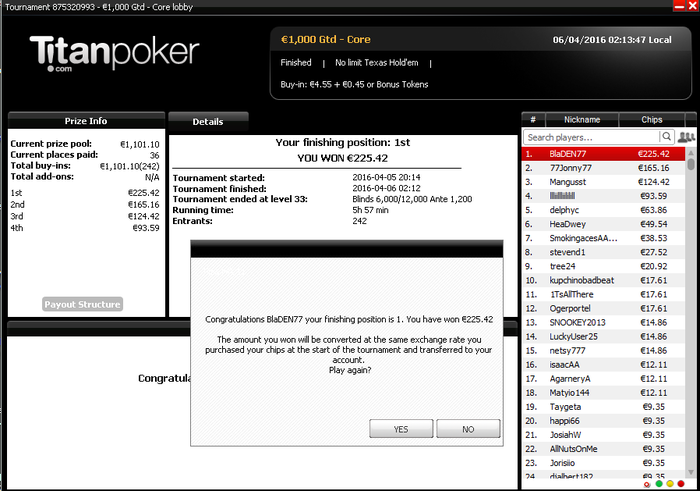The width and height of the screenshot is (700, 491).
Task: Select player row SmokingacesAA...
Action: [603, 238]
